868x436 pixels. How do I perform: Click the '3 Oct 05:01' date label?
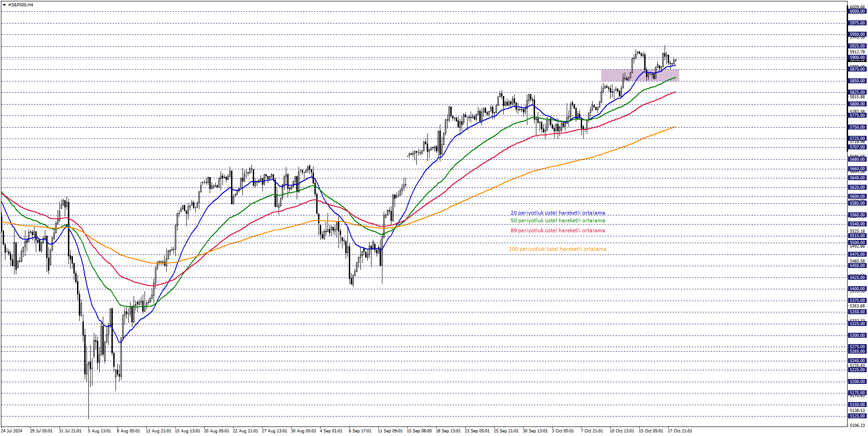(563, 431)
